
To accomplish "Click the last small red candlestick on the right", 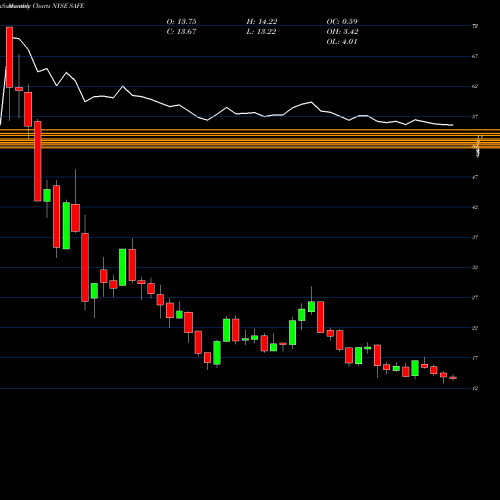I will [x=453, y=378].
